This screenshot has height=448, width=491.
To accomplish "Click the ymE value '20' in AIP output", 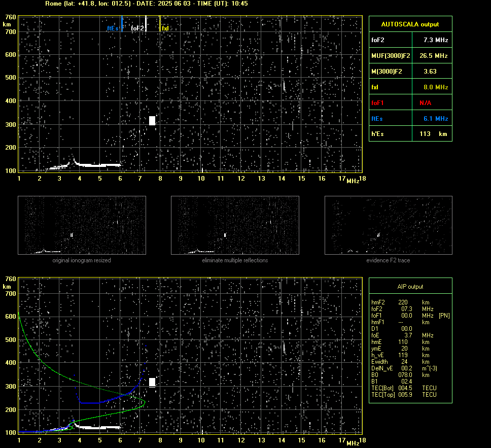I will tap(404, 349).
